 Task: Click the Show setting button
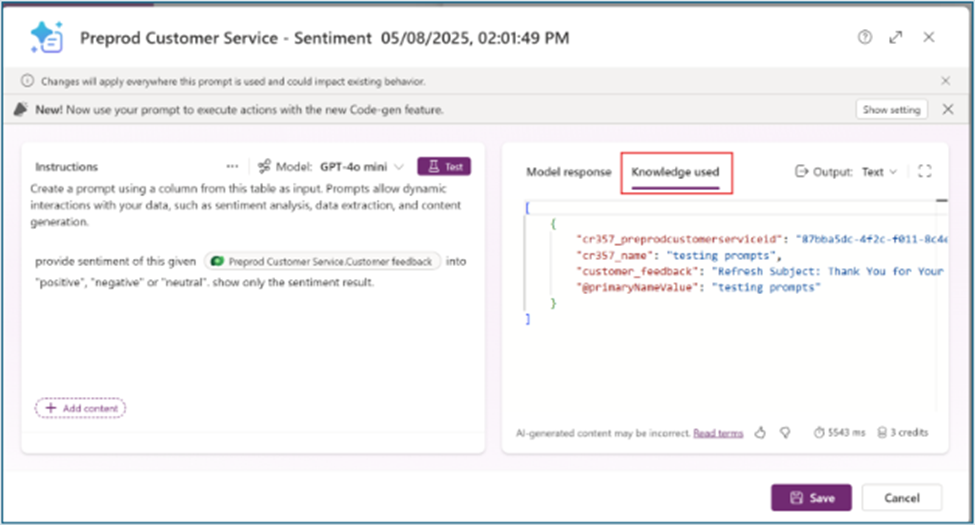click(x=891, y=109)
